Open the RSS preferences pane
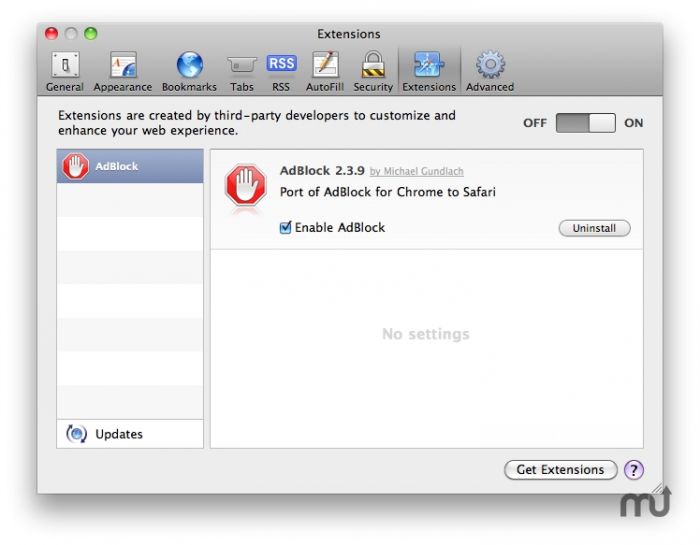 click(x=281, y=71)
